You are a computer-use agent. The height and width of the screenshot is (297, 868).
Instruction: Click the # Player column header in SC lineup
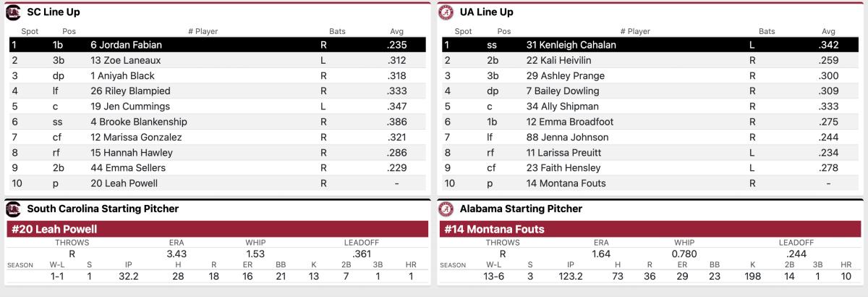point(203,31)
